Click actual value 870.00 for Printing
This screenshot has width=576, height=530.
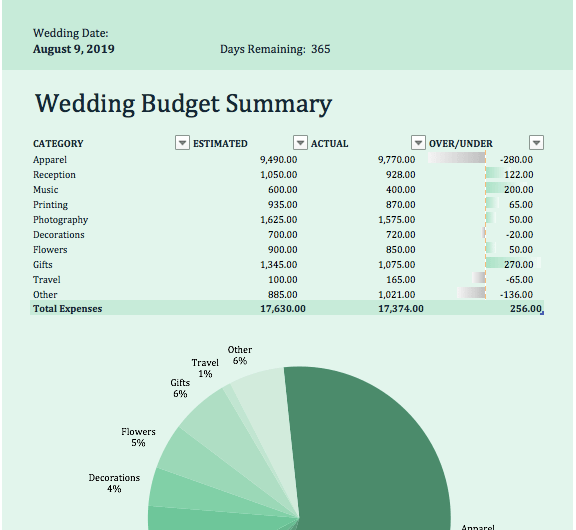click(401, 205)
